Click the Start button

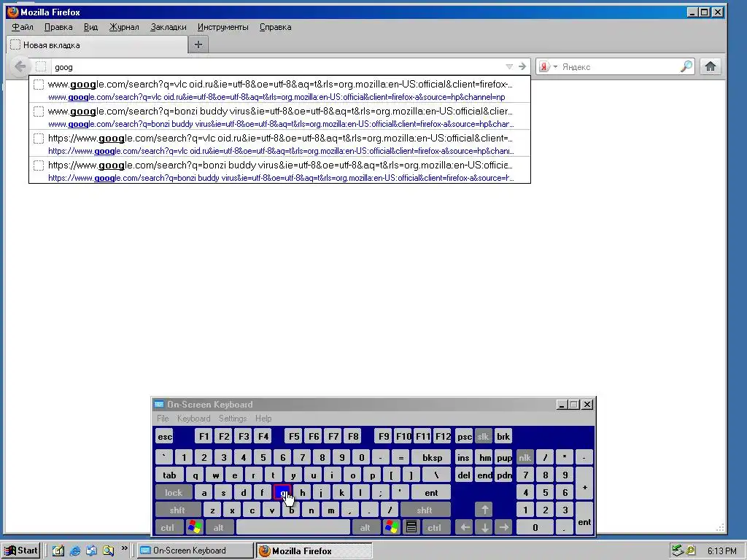(22, 551)
